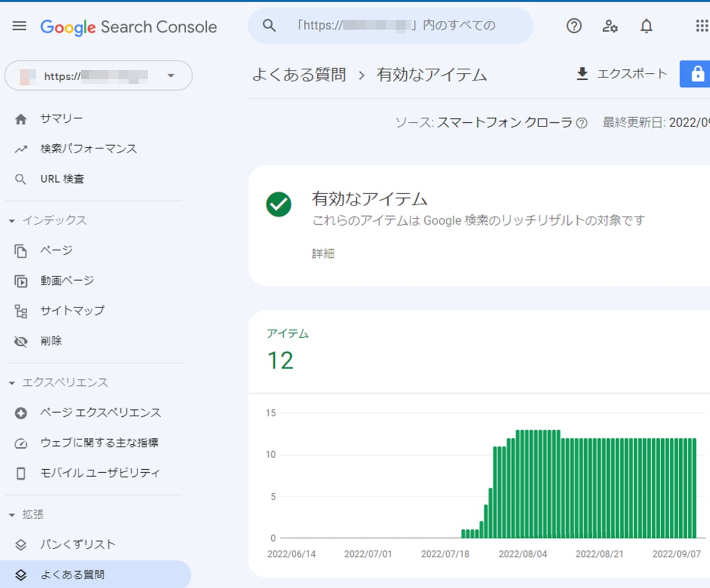Click the 2022/07/18 axis label
Viewport: 710px width, 588px height.
coord(445,554)
